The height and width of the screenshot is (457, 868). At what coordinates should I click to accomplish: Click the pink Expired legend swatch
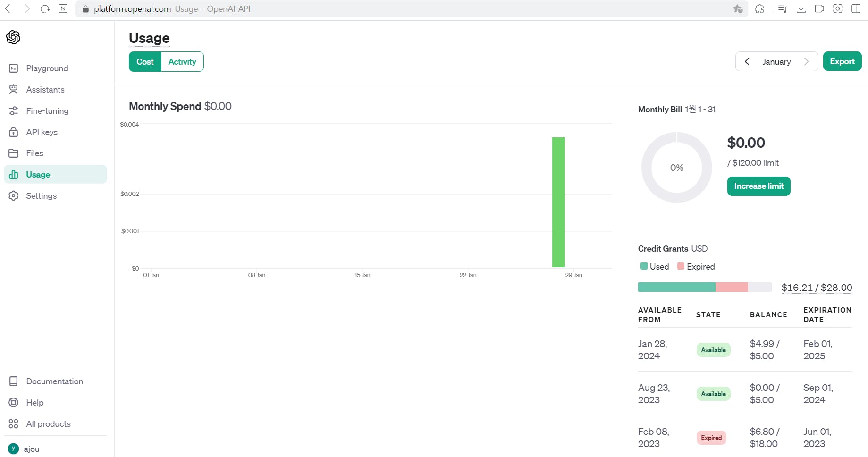click(681, 266)
